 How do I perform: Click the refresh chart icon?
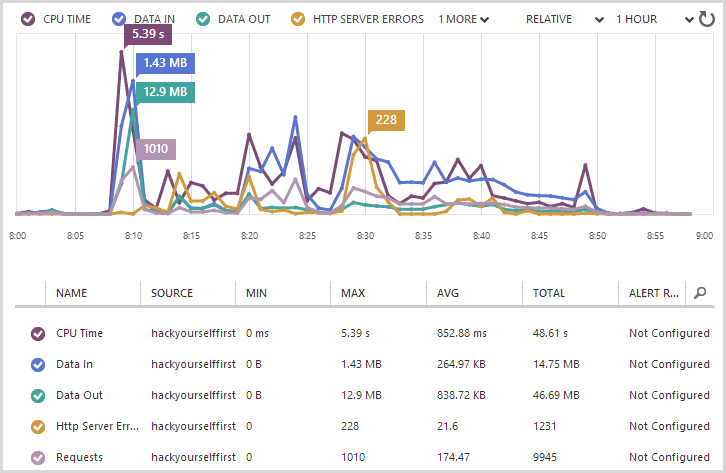coord(707,19)
